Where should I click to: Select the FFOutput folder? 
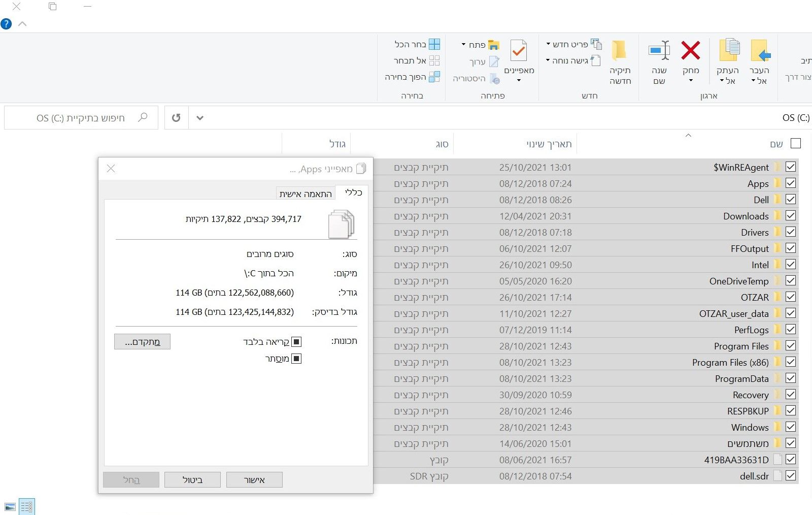point(586,248)
